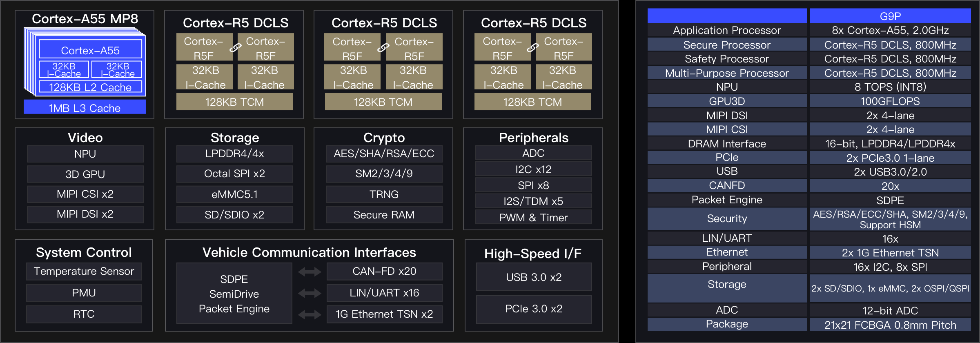Select the Secure RAM block
This screenshot has height=343, width=980.
pos(384,215)
